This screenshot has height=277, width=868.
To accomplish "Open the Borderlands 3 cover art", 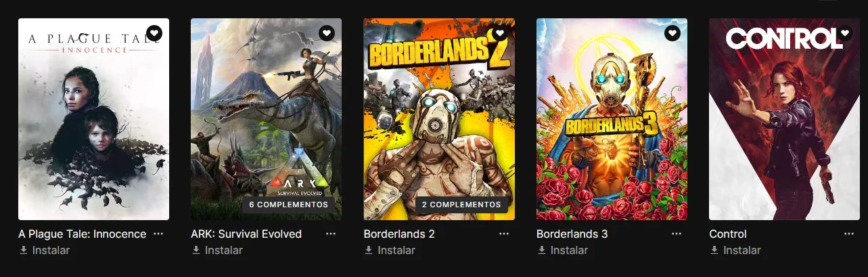I will [612, 119].
